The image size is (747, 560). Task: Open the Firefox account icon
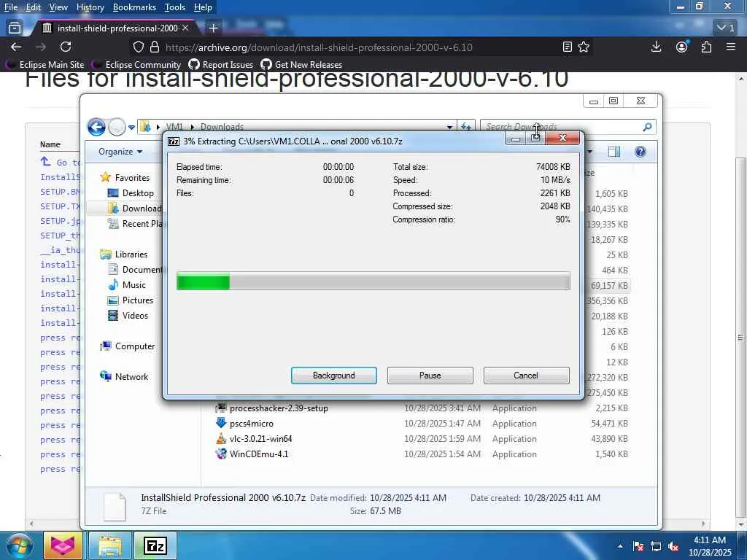point(682,47)
